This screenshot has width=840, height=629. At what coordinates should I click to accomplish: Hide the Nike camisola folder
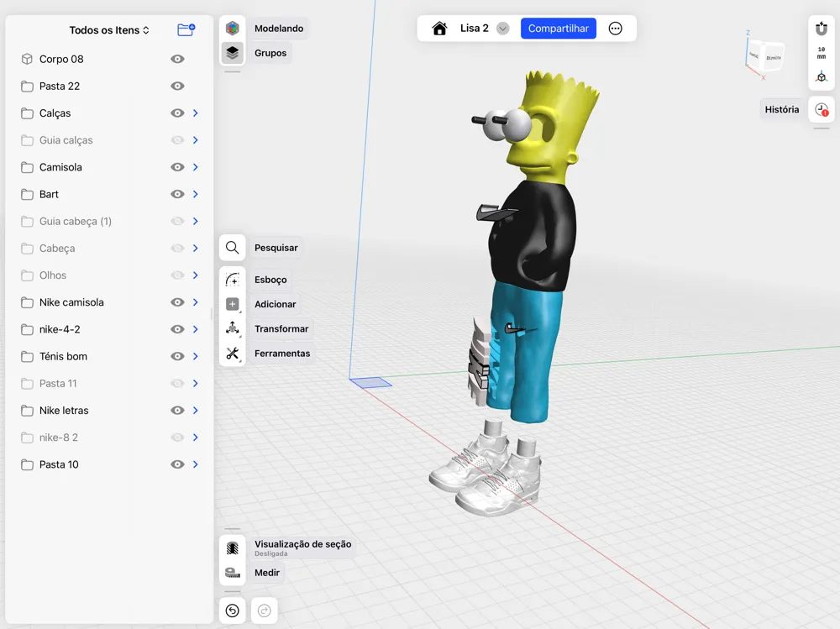(x=177, y=302)
